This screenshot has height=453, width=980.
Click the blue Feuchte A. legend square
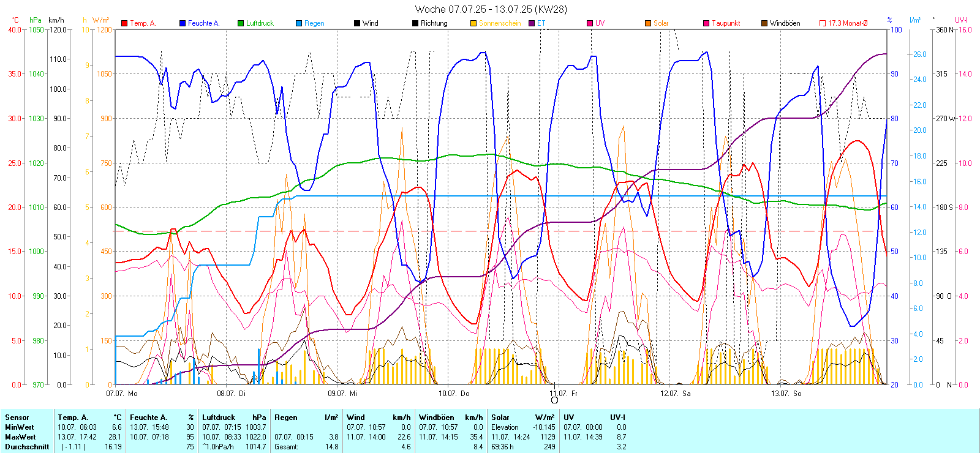(x=183, y=23)
